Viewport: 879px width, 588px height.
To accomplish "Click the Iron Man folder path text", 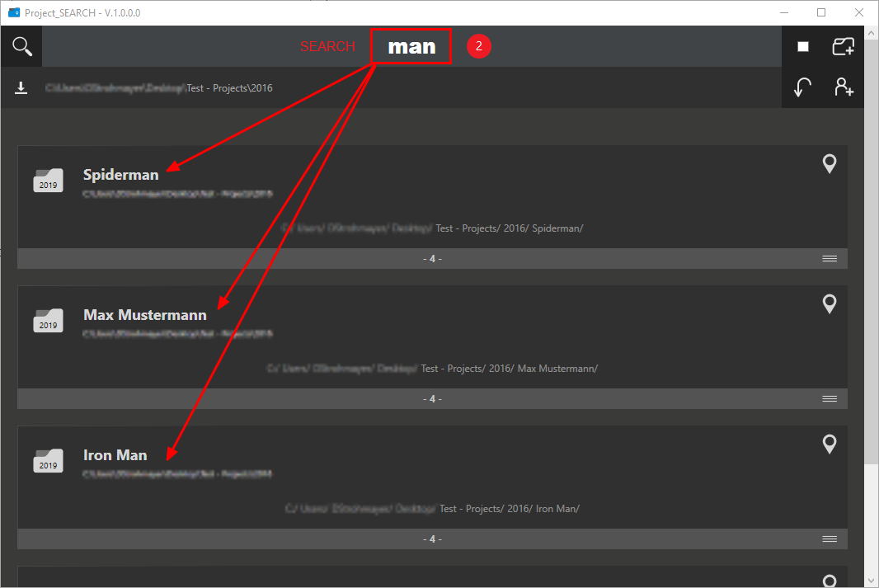I will coord(432,508).
